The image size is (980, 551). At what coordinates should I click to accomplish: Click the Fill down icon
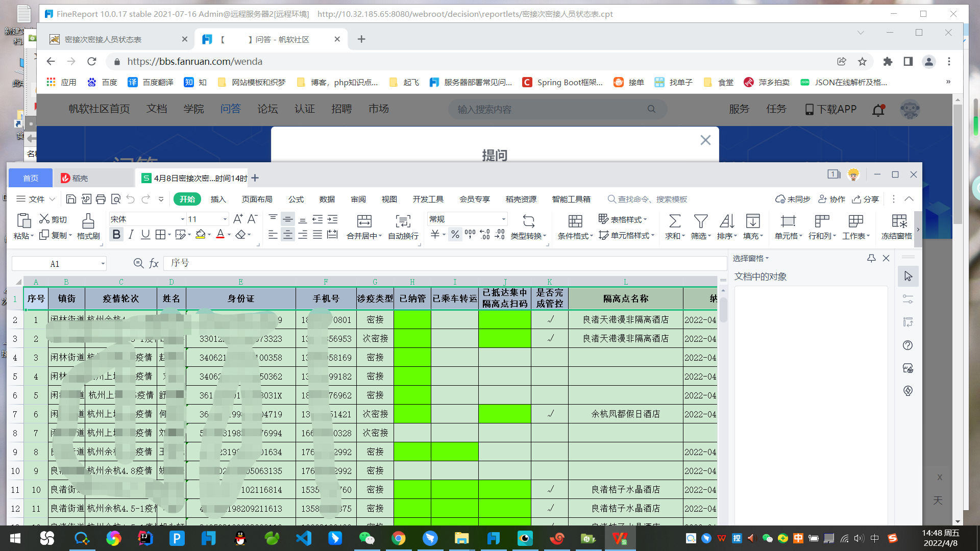point(752,221)
